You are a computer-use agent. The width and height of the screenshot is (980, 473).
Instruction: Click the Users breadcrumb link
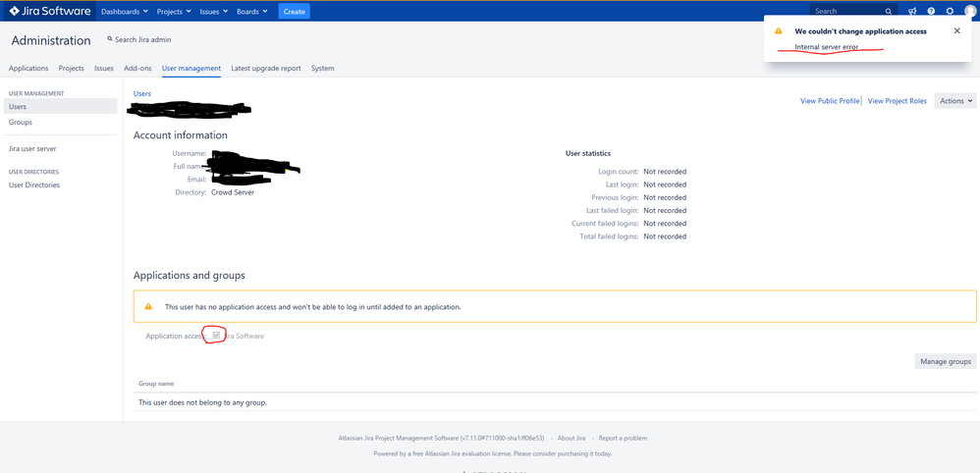click(x=141, y=94)
